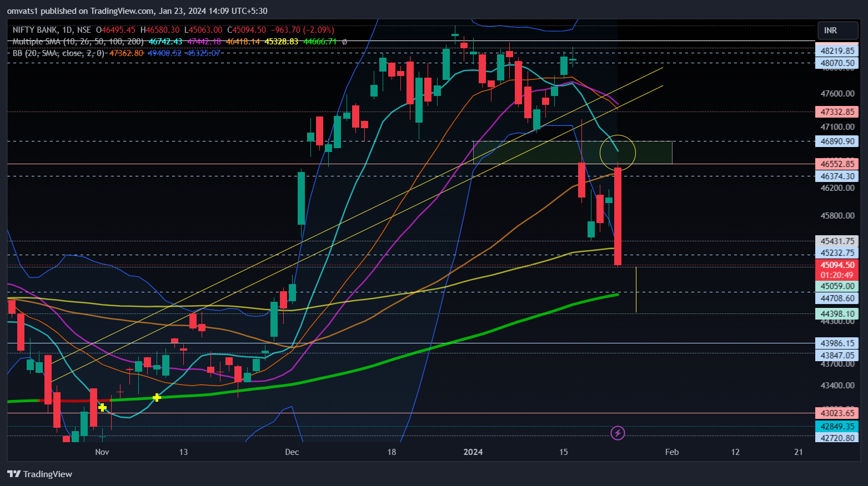This screenshot has height=486, width=868.
Task: Click the BB basis value 47362.80
Action: pyautogui.click(x=127, y=53)
